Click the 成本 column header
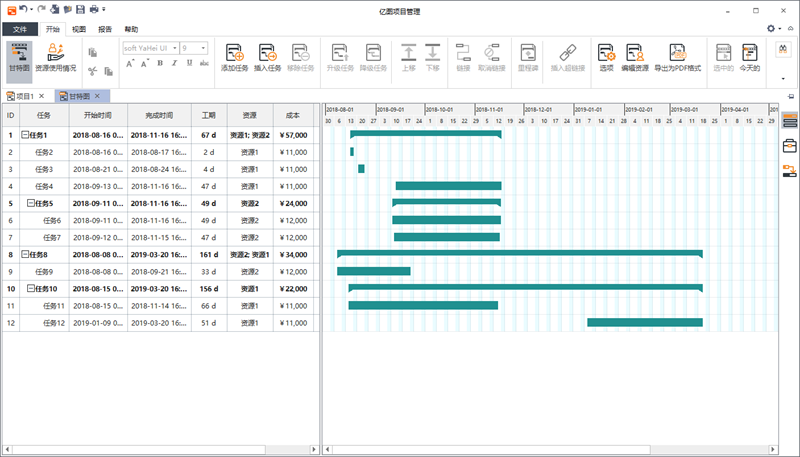The width and height of the screenshot is (800, 457). pyautogui.click(x=293, y=115)
